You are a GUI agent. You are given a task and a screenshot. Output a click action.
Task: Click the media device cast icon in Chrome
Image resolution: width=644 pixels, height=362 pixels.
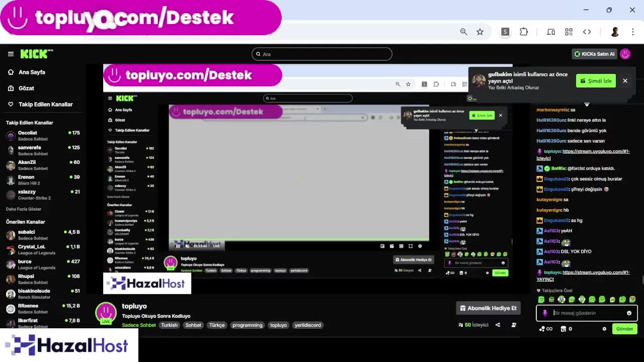click(x=551, y=32)
